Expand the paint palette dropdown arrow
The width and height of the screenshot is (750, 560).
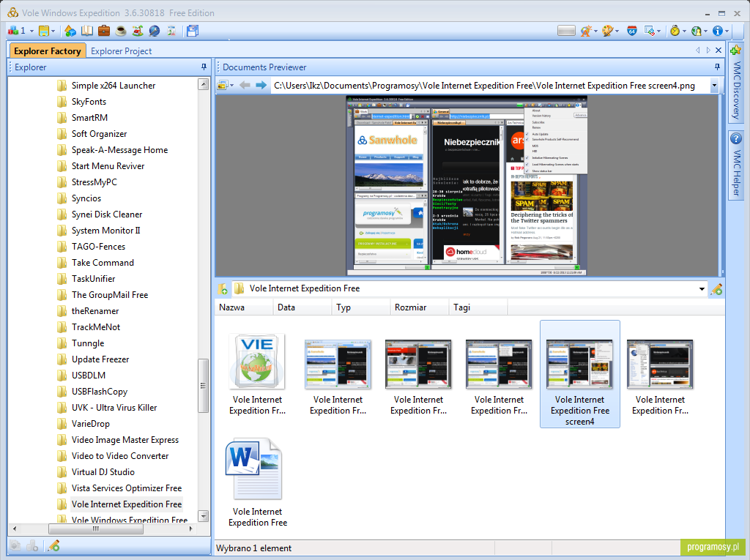click(x=617, y=31)
